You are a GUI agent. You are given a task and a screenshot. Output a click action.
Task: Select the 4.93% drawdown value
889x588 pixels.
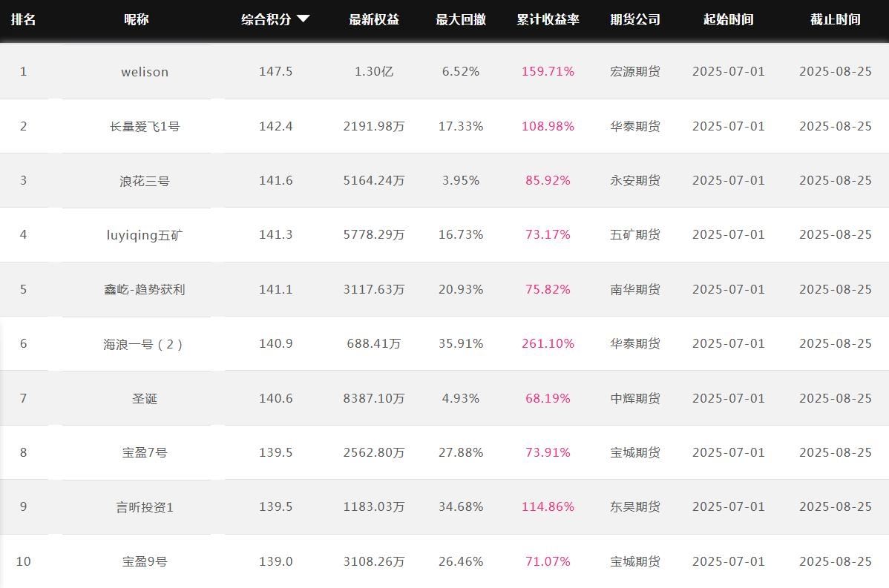click(460, 398)
